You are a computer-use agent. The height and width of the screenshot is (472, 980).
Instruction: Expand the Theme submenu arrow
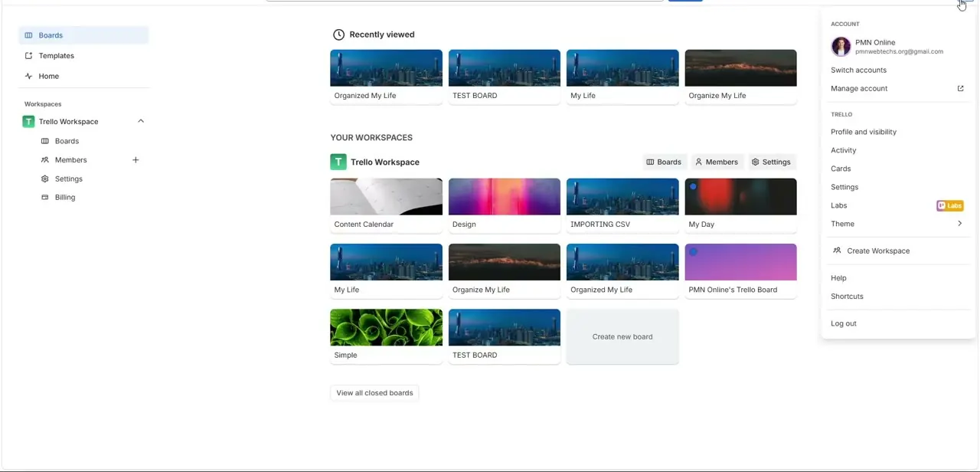[959, 224]
